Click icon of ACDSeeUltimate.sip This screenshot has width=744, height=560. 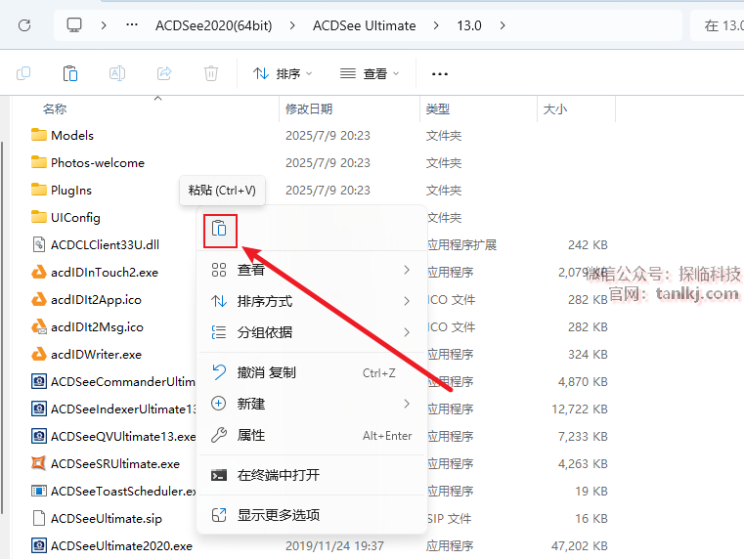[39, 518]
